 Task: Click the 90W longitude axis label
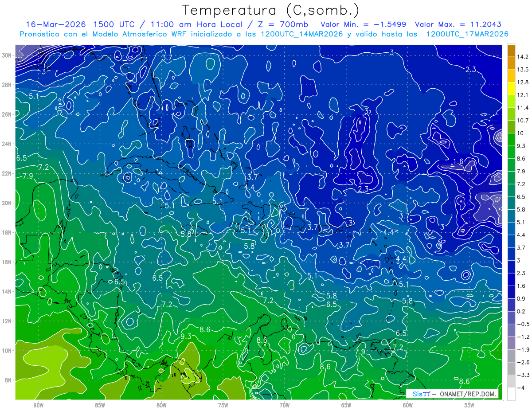[38, 405]
